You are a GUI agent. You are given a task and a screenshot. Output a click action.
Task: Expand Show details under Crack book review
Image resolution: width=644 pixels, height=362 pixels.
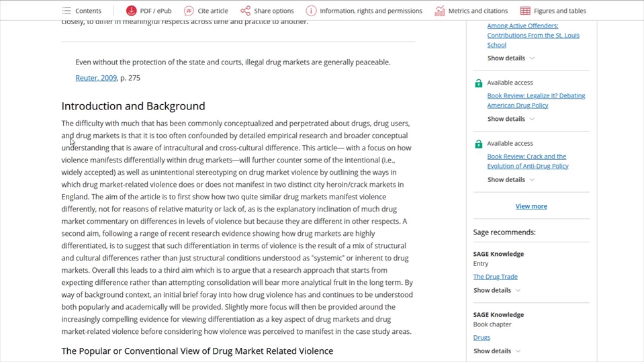(510, 180)
